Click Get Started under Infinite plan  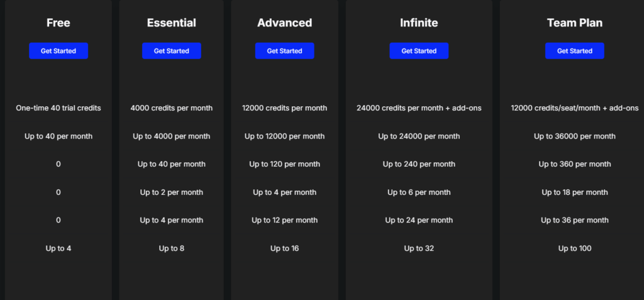point(419,51)
